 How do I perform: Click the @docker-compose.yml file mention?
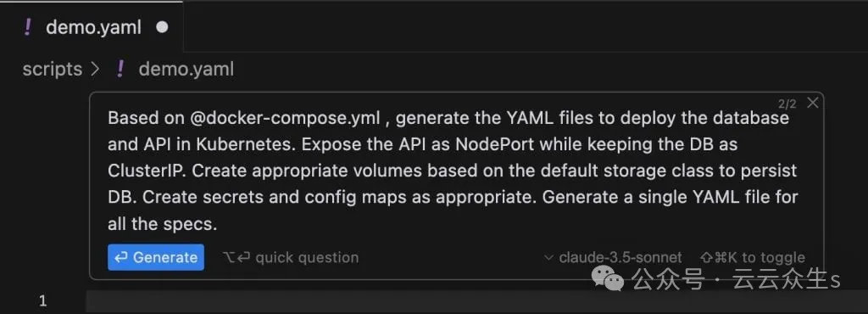coord(285,119)
